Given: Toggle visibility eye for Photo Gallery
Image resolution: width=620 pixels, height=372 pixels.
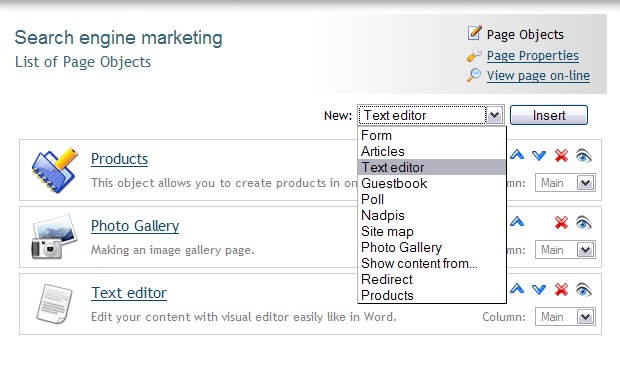Looking at the screenshot, I should (584, 223).
